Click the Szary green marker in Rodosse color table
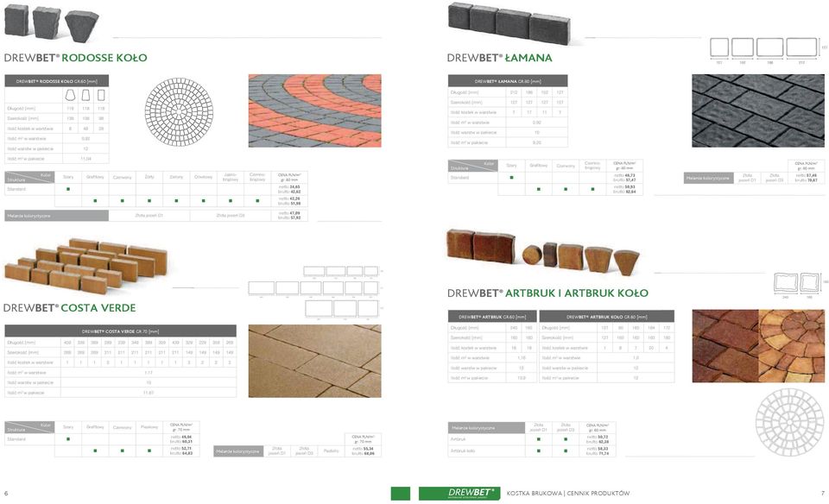 click(x=68, y=189)
